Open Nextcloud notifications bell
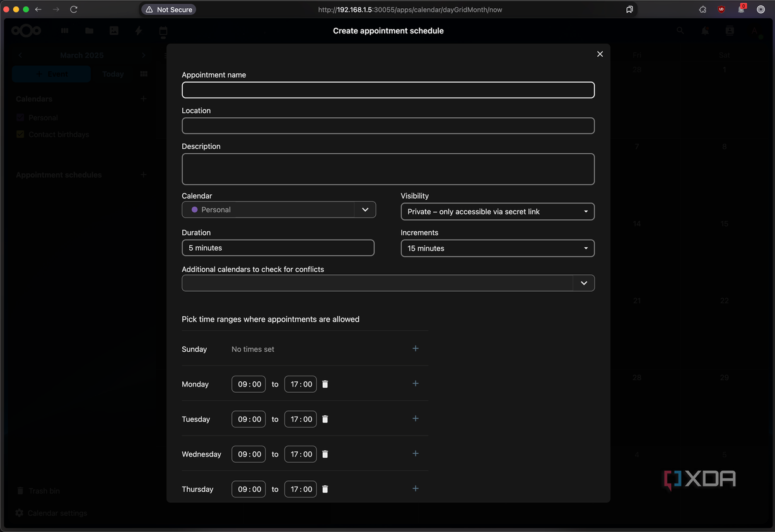 [x=705, y=30]
